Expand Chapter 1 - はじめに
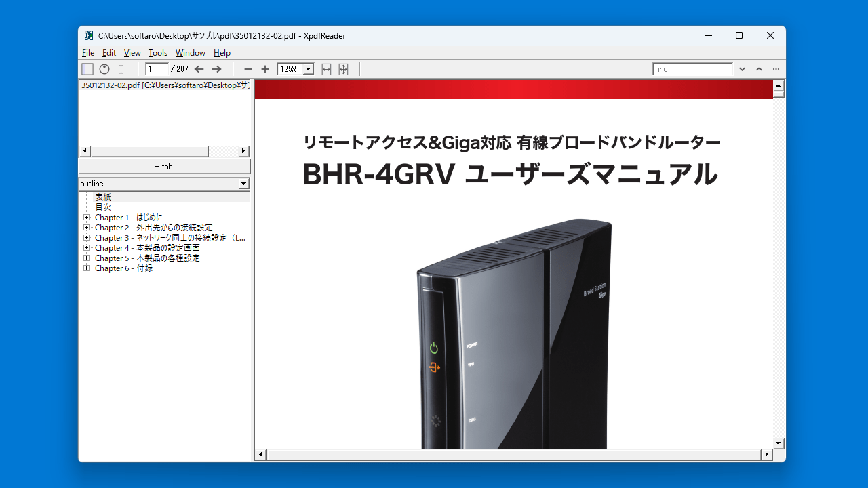The width and height of the screenshot is (868, 488). pyautogui.click(x=86, y=218)
